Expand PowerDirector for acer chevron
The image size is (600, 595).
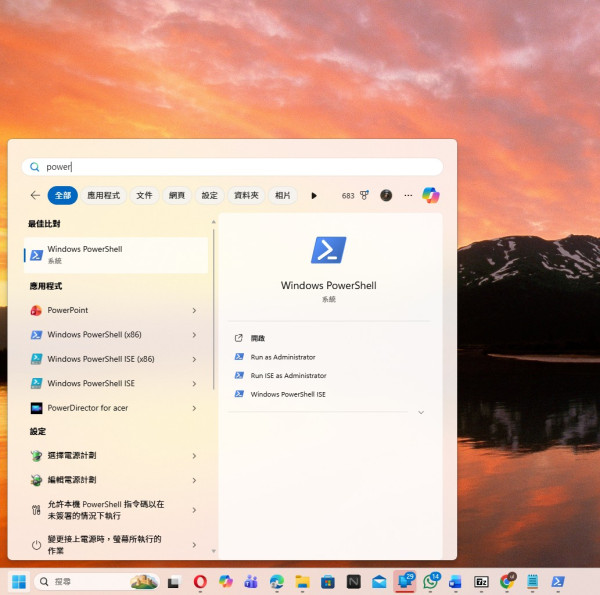click(194, 408)
